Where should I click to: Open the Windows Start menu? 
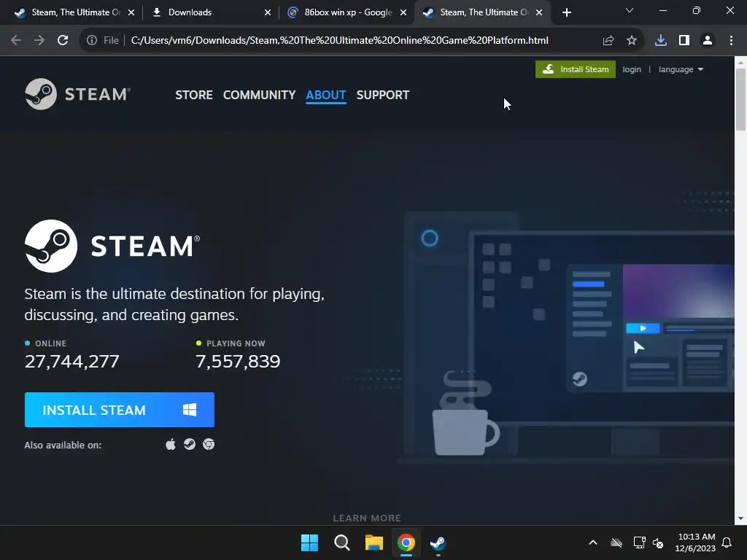309,542
